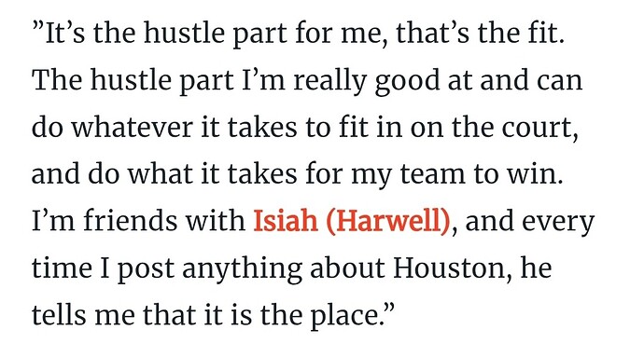
Task: Click the word "post" in sixth line
Action: click(x=146, y=270)
